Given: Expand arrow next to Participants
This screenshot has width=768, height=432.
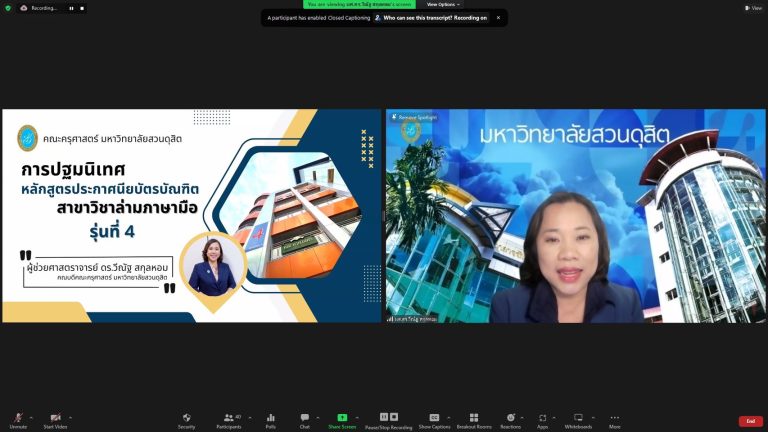Looking at the screenshot, I should tap(250, 418).
